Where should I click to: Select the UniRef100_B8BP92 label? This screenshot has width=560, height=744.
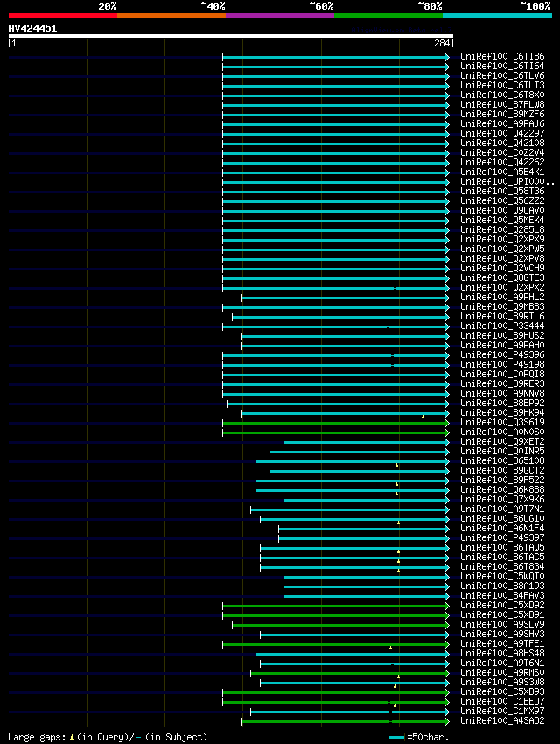pos(502,403)
